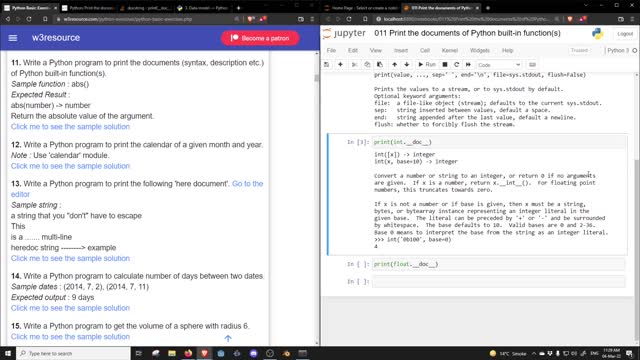Switch to the Data model Python tab
This screenshot has height=360, width=640.
(x=203, y=8)
